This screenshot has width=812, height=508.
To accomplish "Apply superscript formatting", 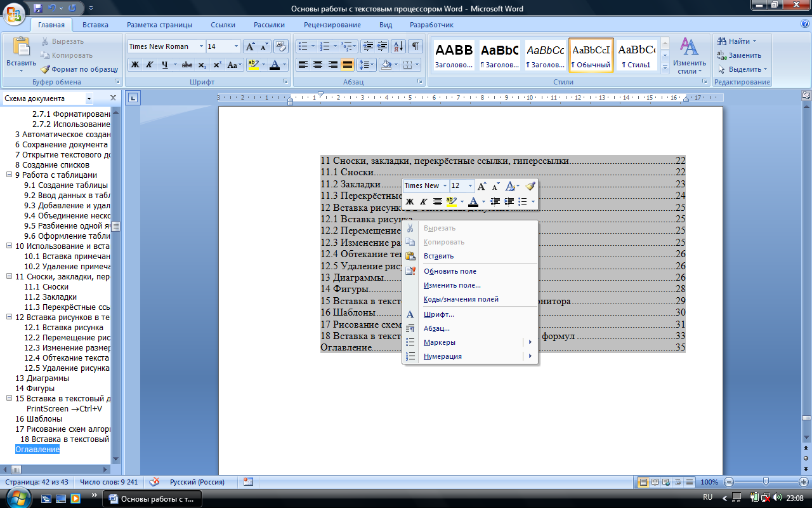I will (217, 65).
